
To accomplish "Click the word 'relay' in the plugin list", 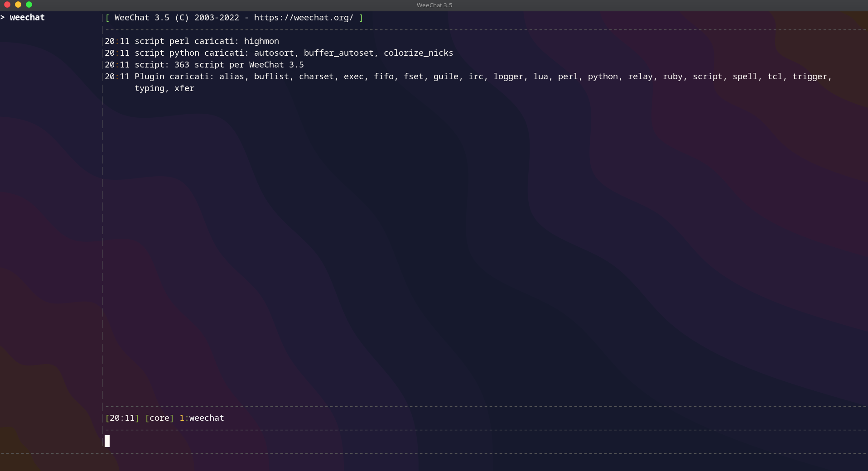I will click(x=640, y=77).
